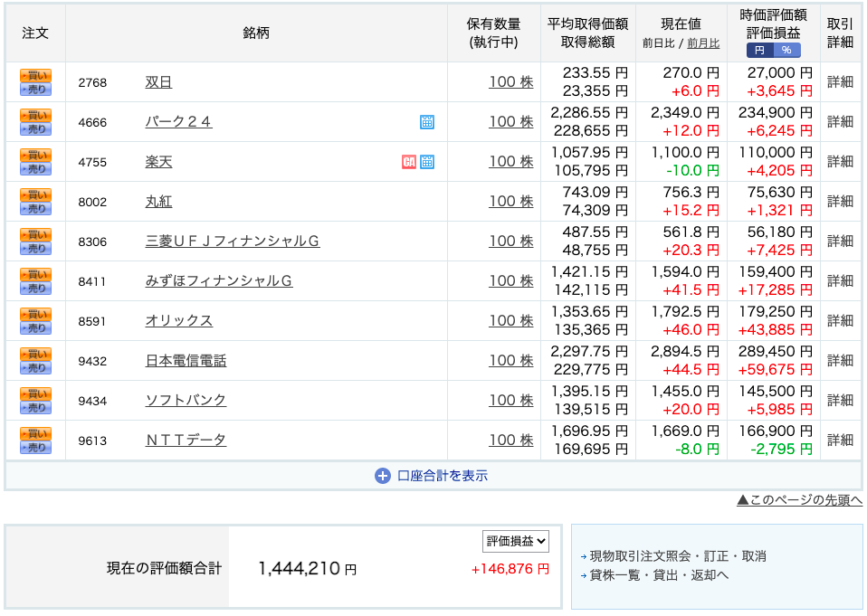Click the 買い buy button for 楽天
This screenshot has height=616, width=867.
click(x=35, y=156)
